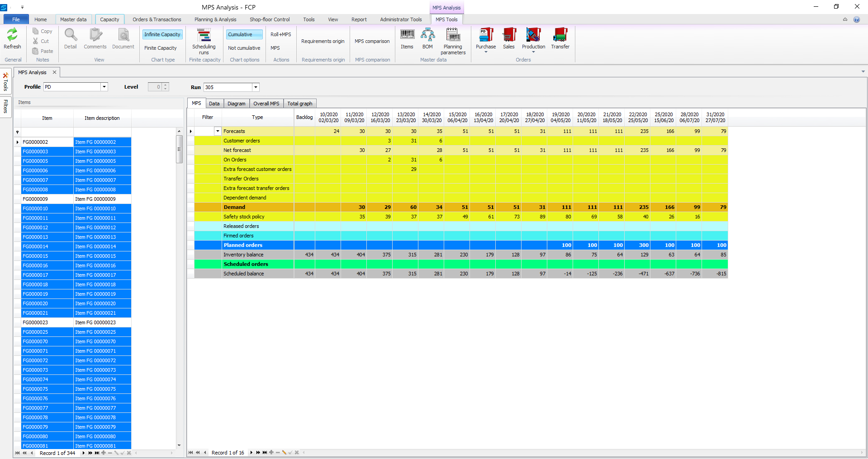The width and height of the screenshot is (868, 459).
Task: Click the Item column header
Action: point(47,118)
